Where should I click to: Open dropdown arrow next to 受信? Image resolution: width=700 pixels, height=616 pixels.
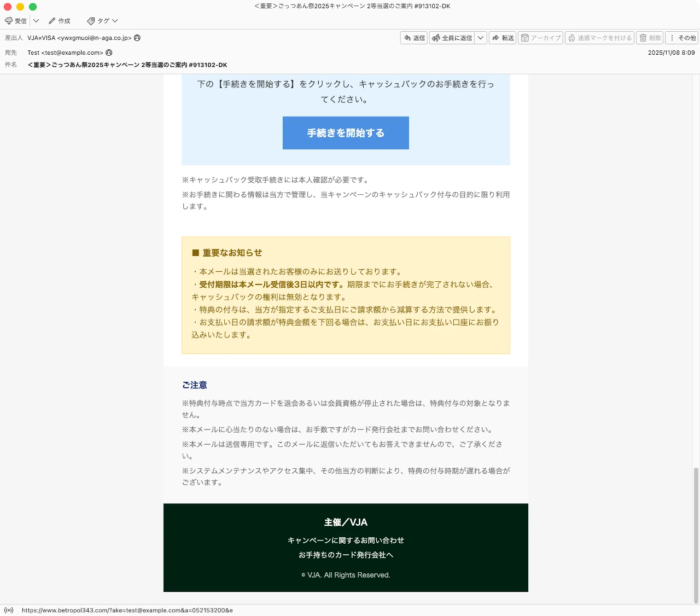pos(36,21)
